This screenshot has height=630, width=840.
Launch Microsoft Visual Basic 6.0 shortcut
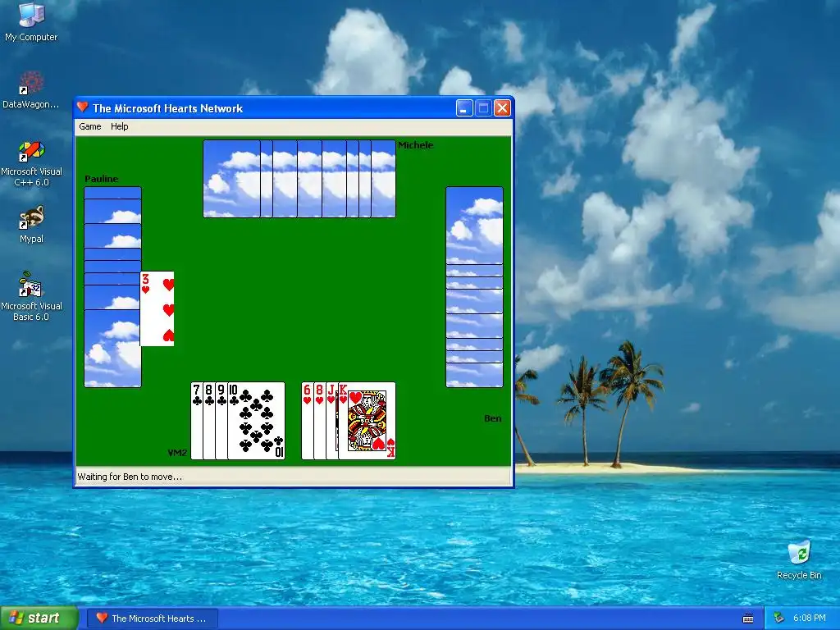pos(31,296)
